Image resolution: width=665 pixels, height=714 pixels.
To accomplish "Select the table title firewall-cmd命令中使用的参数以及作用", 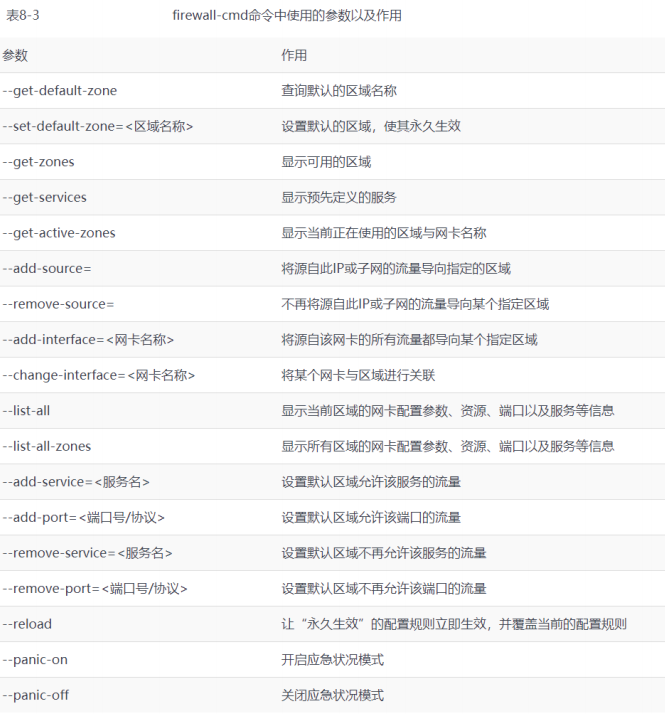I will click(287, 15).
